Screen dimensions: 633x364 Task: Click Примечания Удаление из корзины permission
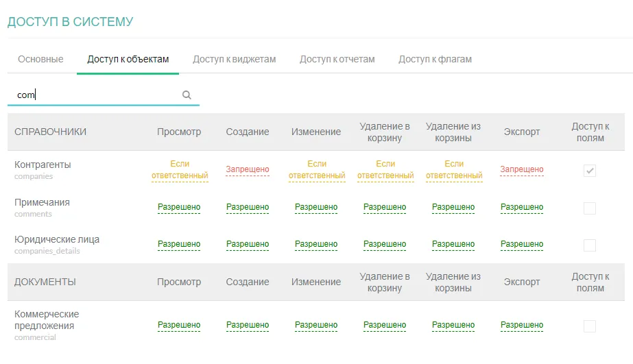pyautogui.click(x=453, y=207)
